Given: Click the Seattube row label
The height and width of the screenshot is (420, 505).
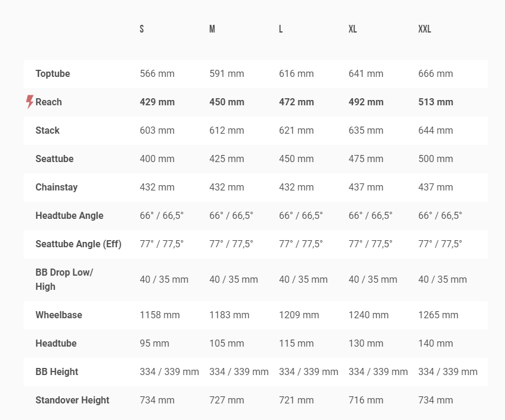Looking at the screenshot, I should tap(54, 159).
